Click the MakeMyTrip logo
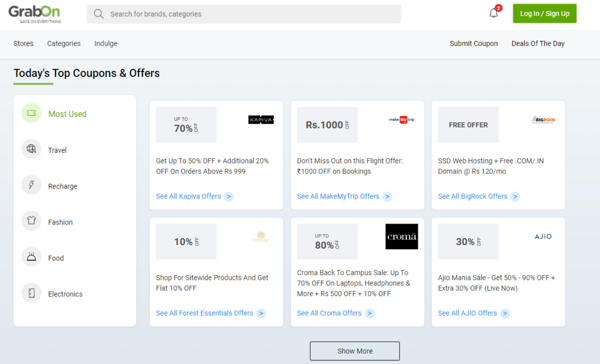The height and width of the screenshot is (364, 600). 402,120
